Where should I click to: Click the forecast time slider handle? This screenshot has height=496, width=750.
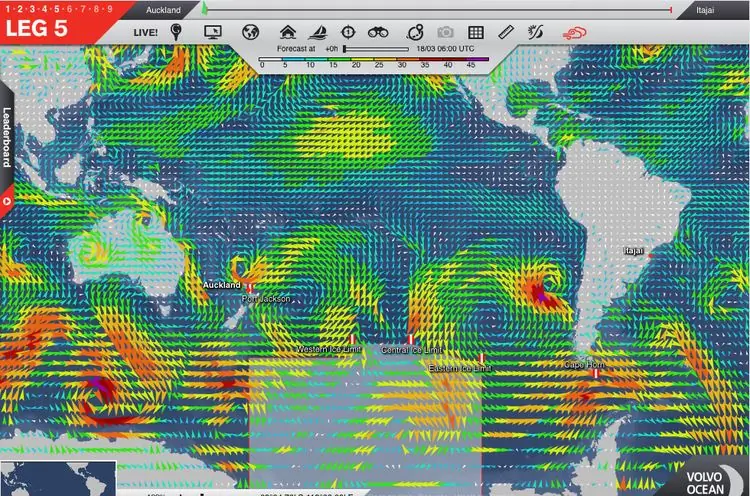(x=345, y=49)
